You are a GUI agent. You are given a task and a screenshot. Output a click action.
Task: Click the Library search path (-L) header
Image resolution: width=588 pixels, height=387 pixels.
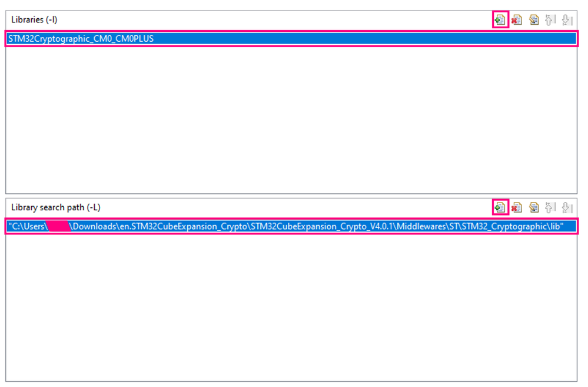point(55,207)
